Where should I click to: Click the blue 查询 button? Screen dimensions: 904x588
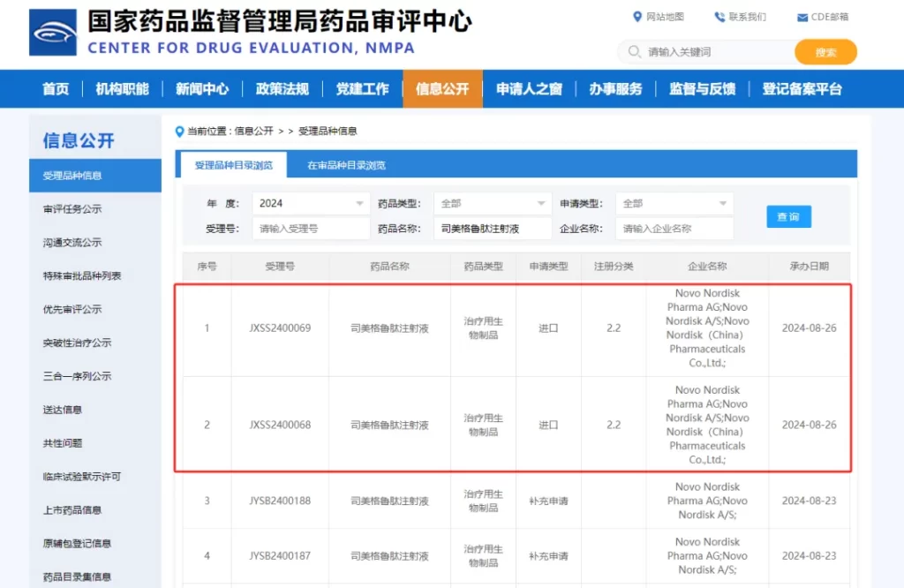pyautogui.click(x=788, y=217)
